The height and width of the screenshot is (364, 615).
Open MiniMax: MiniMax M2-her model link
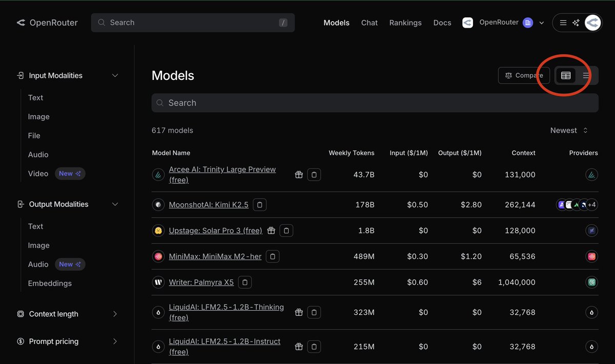coord(215,256)
